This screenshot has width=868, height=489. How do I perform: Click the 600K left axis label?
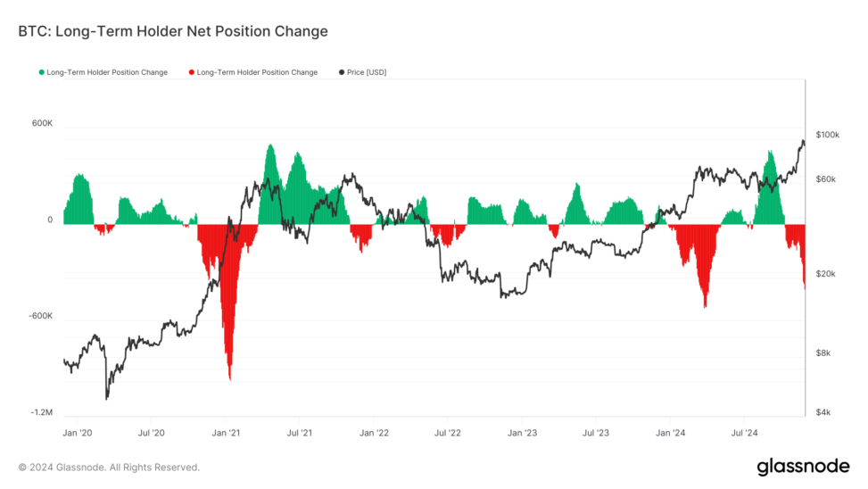pyautogui.click(x=43, y=123)
